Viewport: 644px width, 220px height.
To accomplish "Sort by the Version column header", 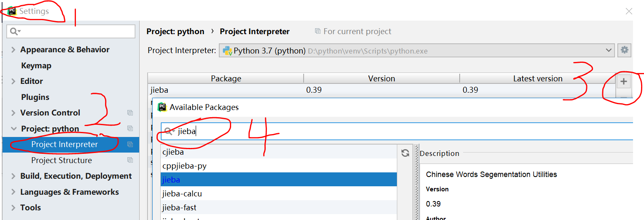I will (382, 78).
